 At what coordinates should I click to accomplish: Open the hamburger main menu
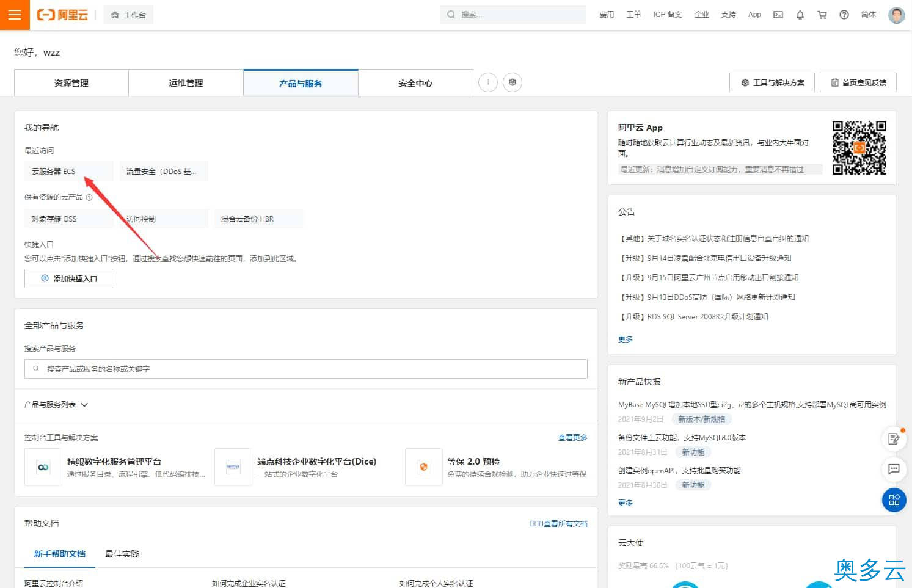pyautogui.click(x=15, y=15)
